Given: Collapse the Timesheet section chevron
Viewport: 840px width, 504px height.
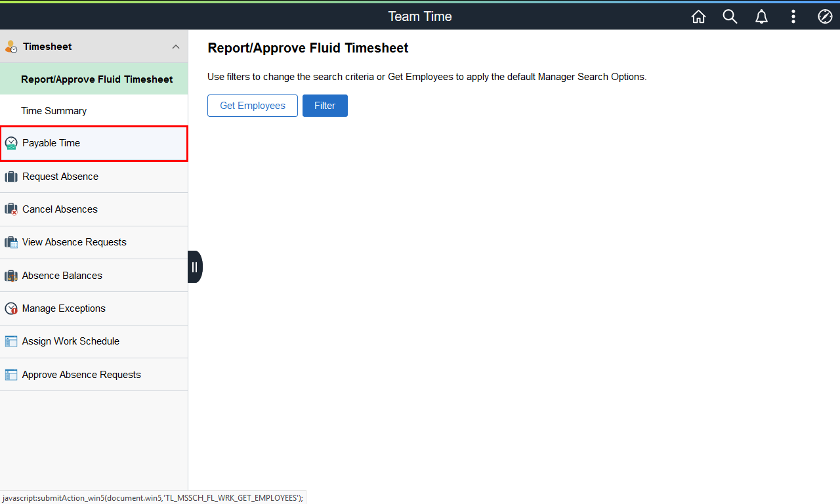Looking at the screenshot, I should pyautogui.click(x=175, y=47).
